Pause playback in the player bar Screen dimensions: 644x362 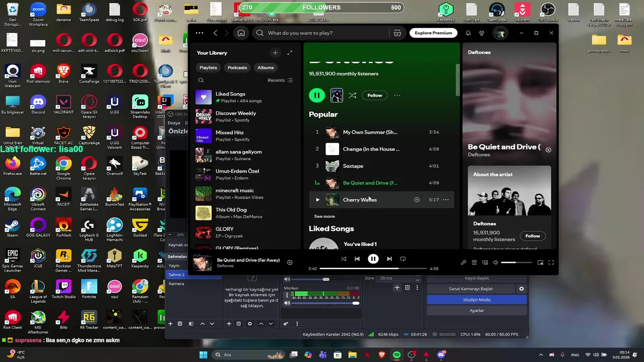373,259
